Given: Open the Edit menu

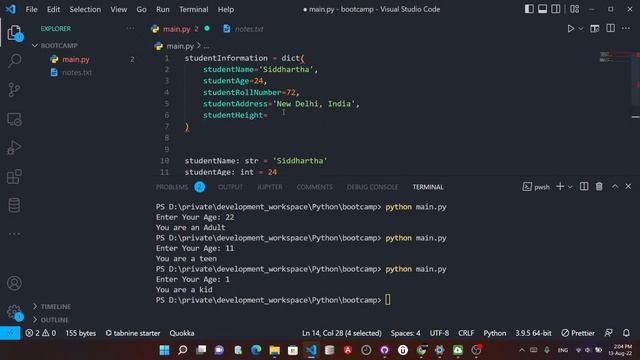Looking at the screenshot, I should [53, 9].
